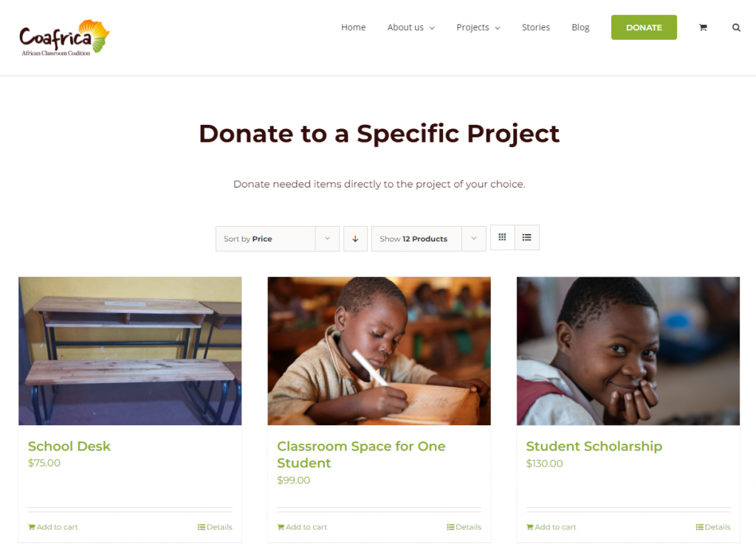Open the Show 12 Products dropdown
This screenshot has height=547, width=756.
[x=429, y=238]
